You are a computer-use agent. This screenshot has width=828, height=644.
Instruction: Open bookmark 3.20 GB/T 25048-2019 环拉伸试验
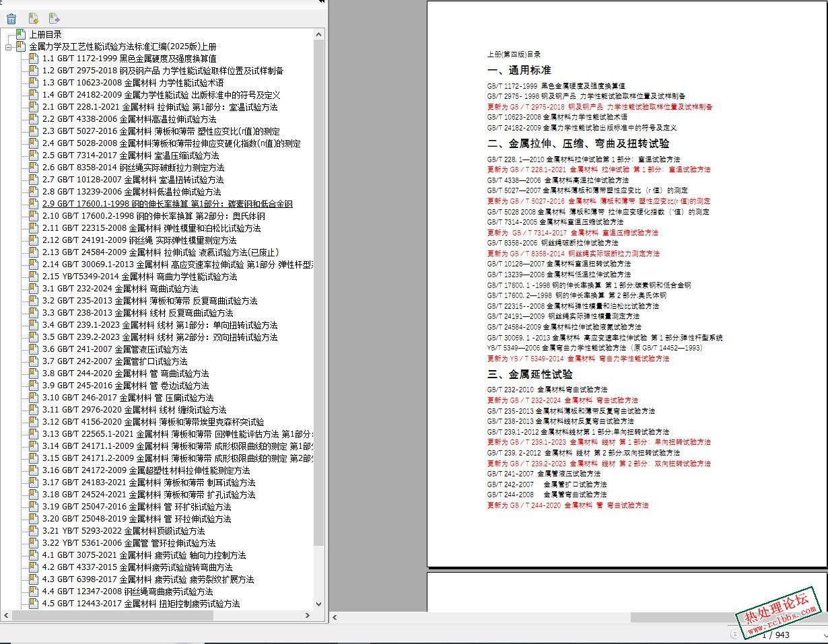(136, 519)
